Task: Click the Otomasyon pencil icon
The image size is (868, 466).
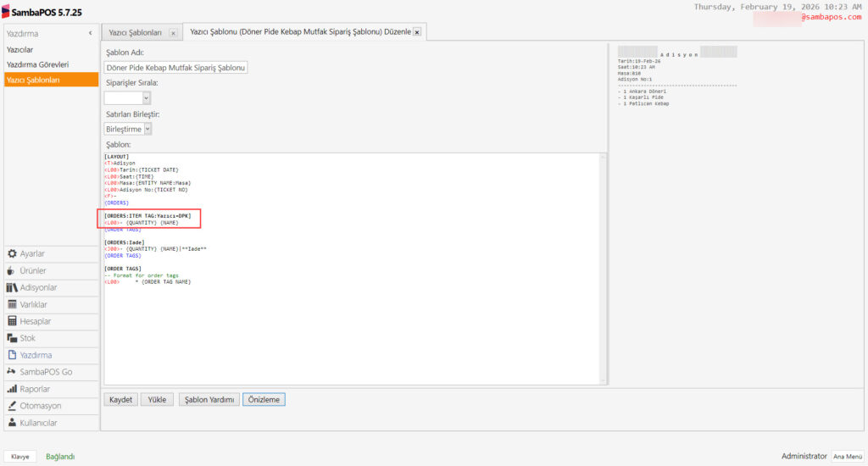Action: click(12, 406)
